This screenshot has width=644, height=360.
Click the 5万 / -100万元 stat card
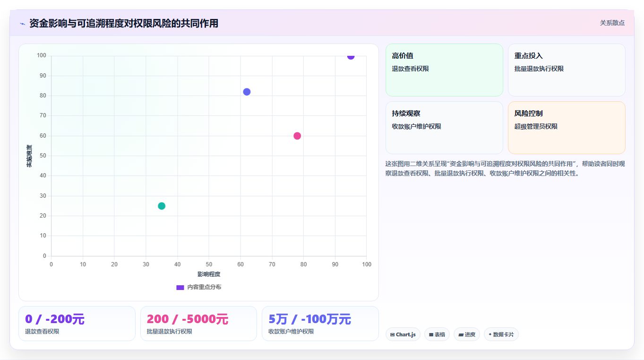[x=320, y=324]
